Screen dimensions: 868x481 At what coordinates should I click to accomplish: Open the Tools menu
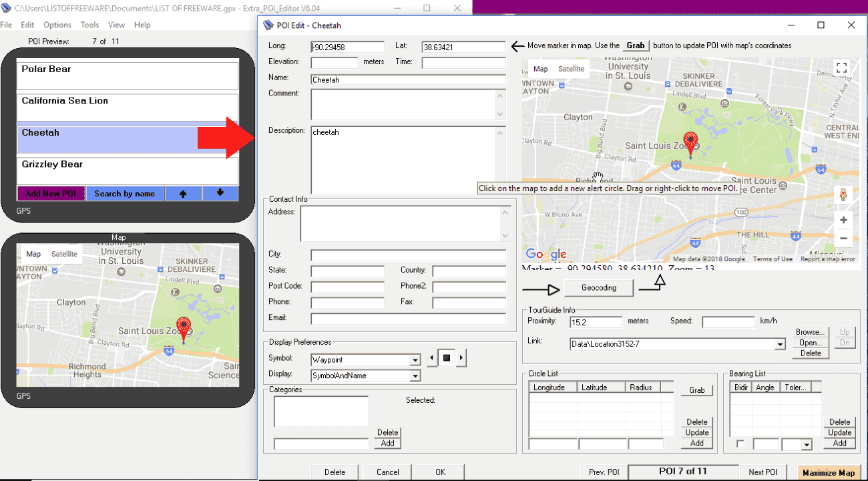point(89,25)
